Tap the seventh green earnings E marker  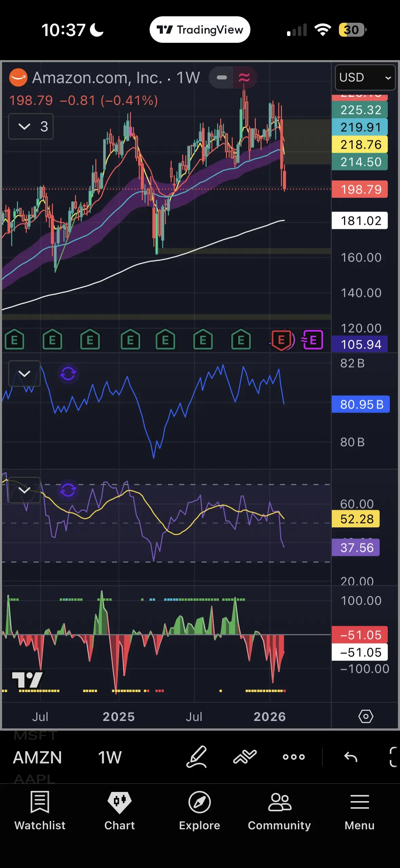click(x=241, y=340)
